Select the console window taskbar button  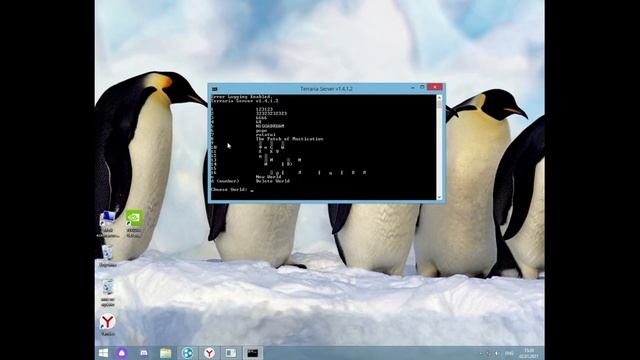click(253, 353)
